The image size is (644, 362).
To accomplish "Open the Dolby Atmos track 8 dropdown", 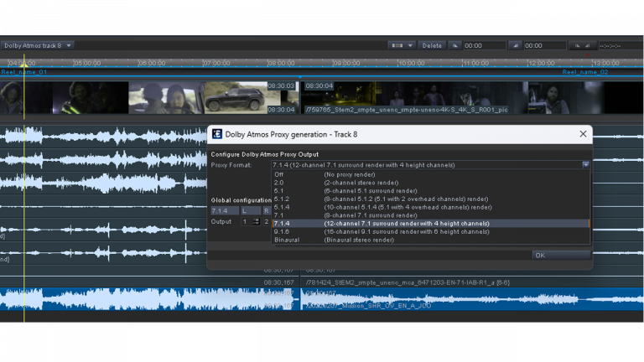I will click(39, 45).
